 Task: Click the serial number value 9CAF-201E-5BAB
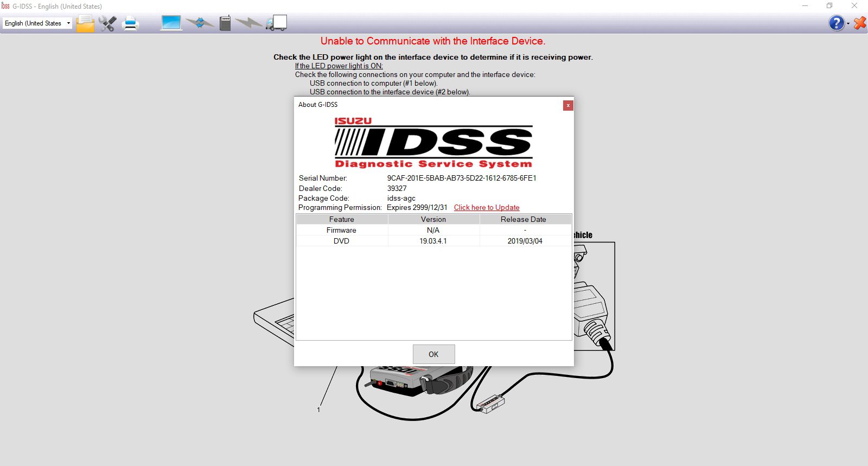tap(462, 178)
